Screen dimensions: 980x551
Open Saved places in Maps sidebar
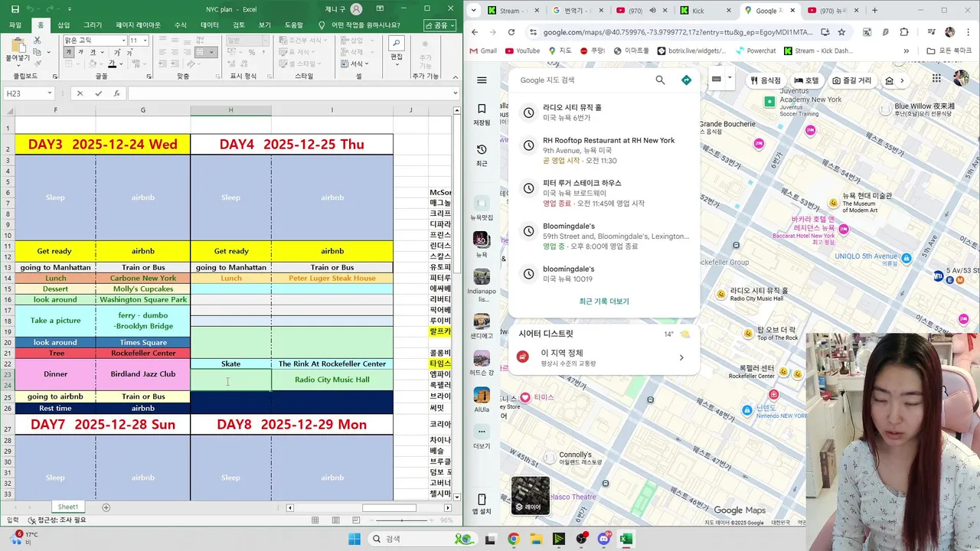(x=482, y=114)
